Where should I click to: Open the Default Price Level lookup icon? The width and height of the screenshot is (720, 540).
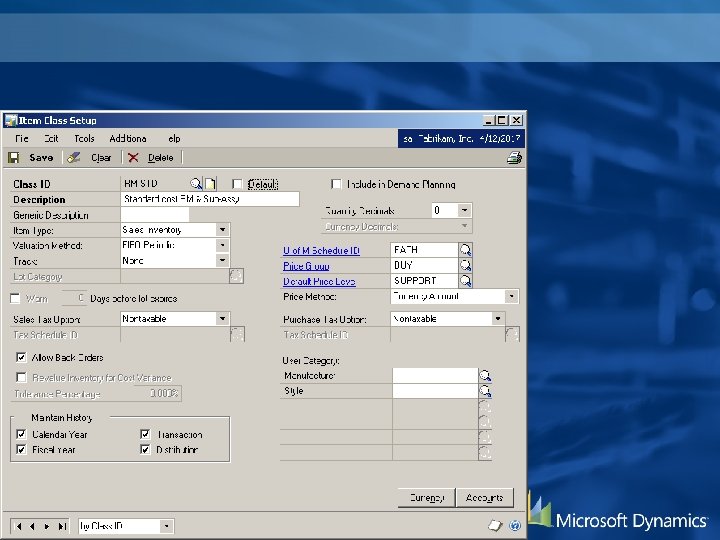pos(466,281)
